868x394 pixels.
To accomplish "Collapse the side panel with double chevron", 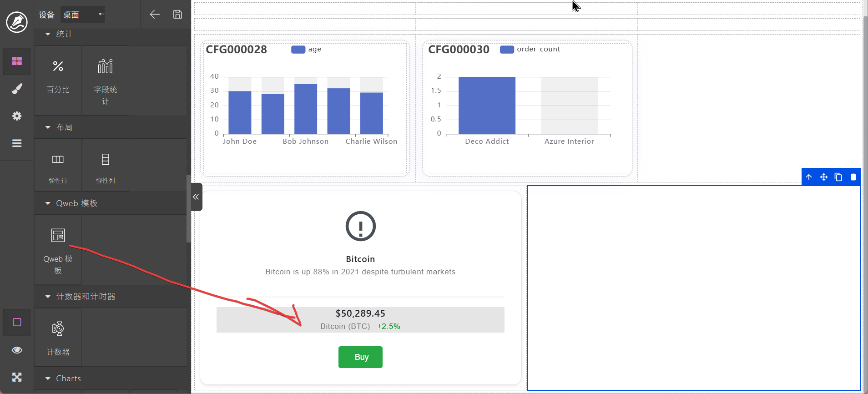I will tap(196, 197).
